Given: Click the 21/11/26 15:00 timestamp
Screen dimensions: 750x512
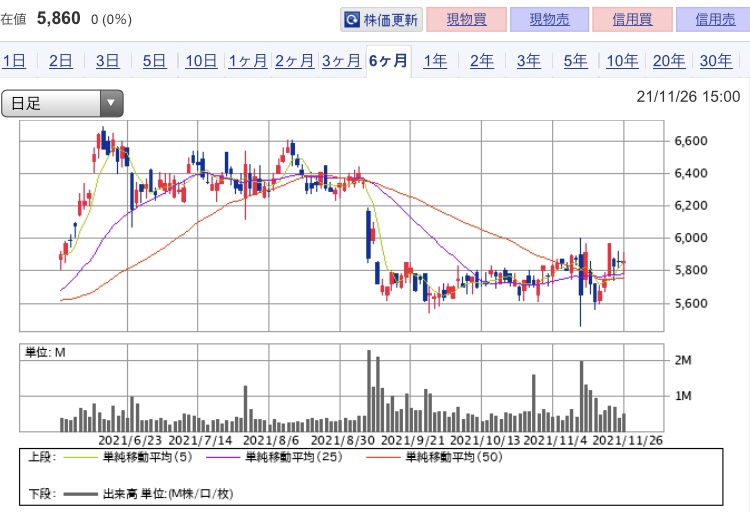Looking at the screenshot, I should 688,97.
